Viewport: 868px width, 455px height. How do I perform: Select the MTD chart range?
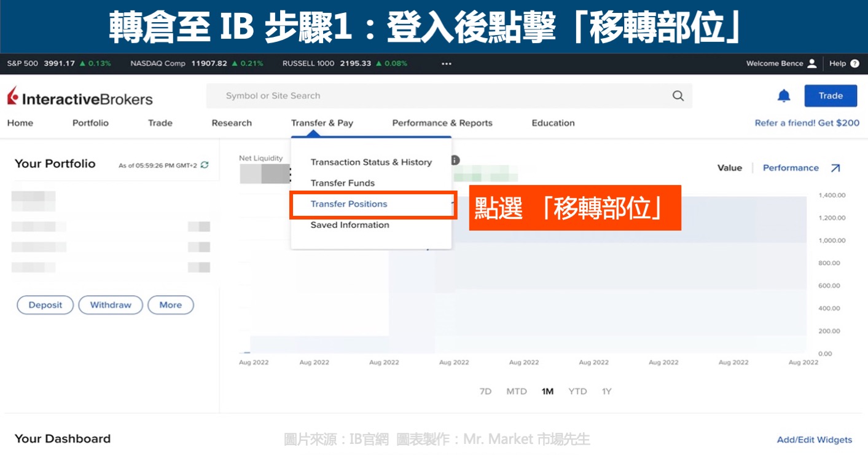tap(517, 392)
